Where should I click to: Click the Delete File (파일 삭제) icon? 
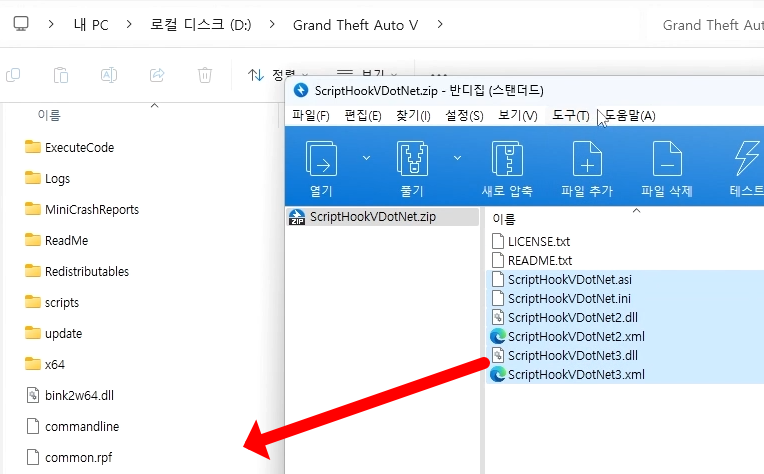pos(666,160)
